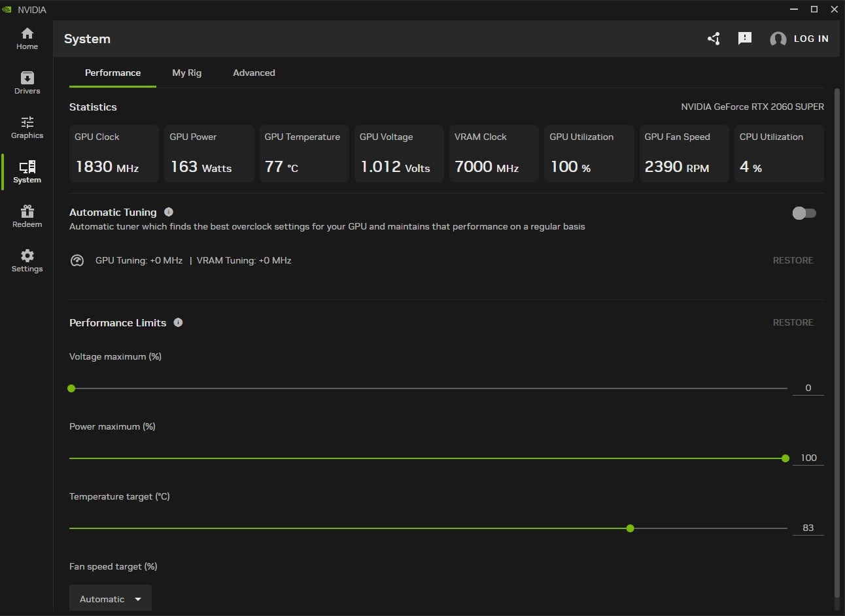
Task: Switch to the Advanced tab
Action: point(254,73)
